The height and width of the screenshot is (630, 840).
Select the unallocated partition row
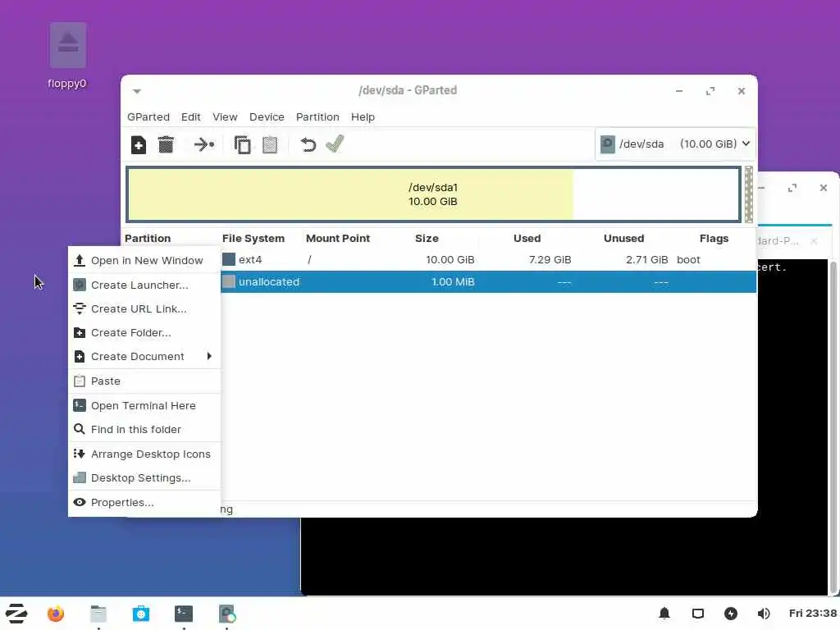(489, 282)
